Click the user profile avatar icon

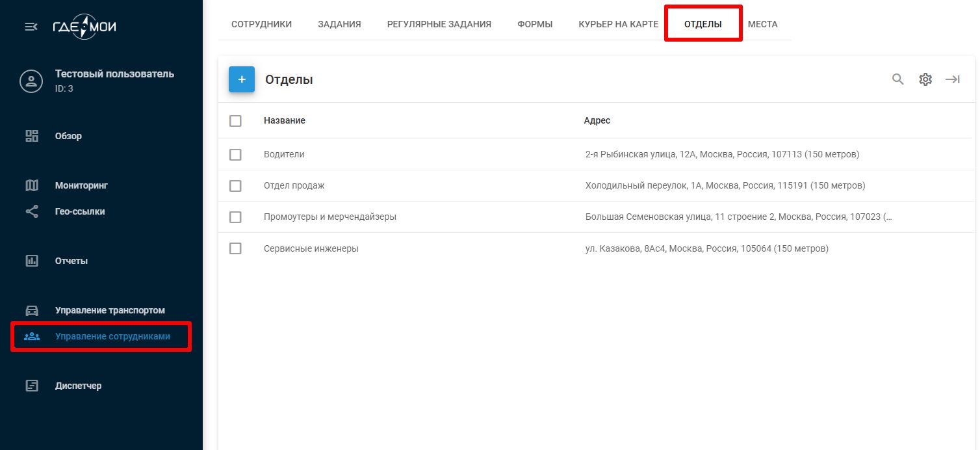tap(31, 81)
